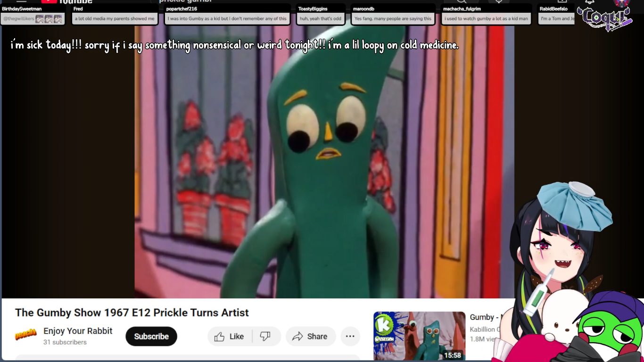Open the three-dot more actions menu
The height and width of the screenshot is (362, 644).
[350, 337]
